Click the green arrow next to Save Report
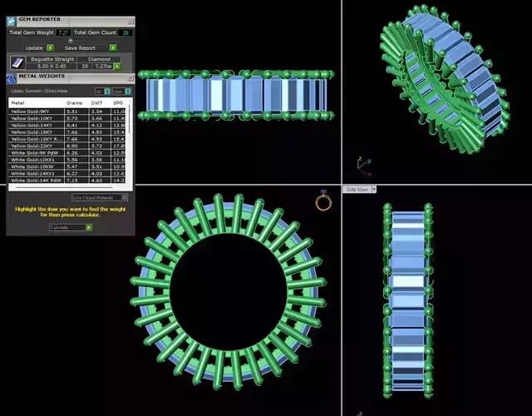This screenshot has height=416, width=532. click(113, 48)
